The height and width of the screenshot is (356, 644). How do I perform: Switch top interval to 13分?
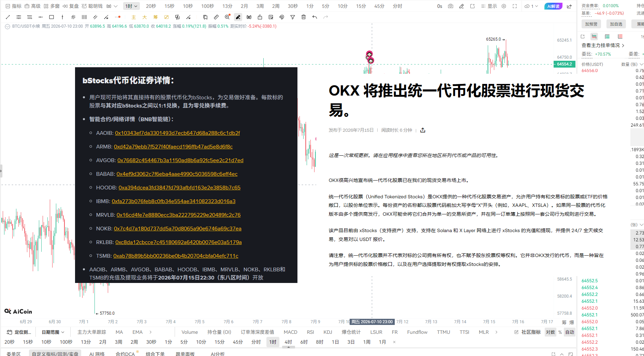[x=228, y=6]
